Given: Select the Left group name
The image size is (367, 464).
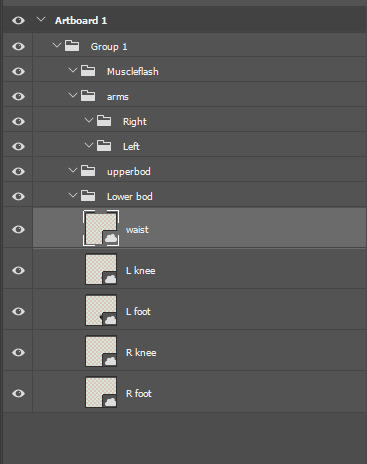Looking at the screenshot, I should coord(131,146).
